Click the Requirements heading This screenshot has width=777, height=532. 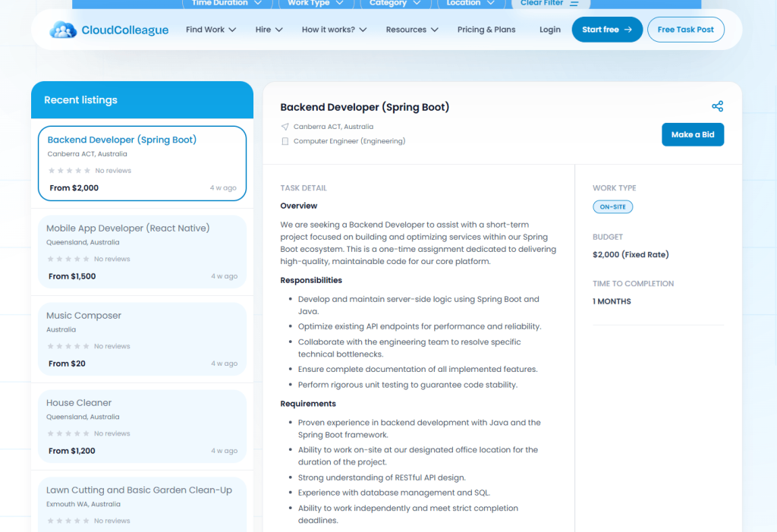(x=308, y=404)
